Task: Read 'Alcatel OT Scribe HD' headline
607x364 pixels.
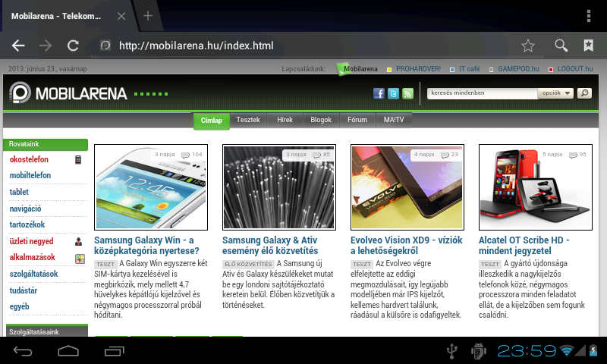Action: [x=524, y=246]
